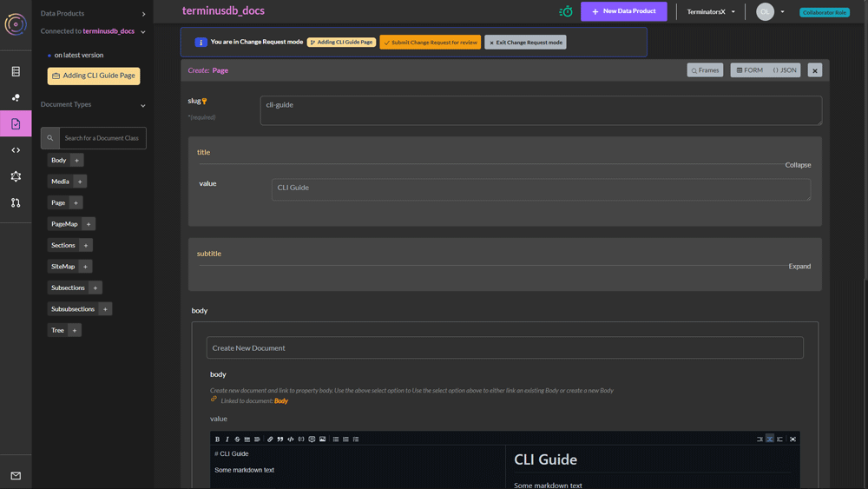This screenshot has width=868, height=489.
Task: Switch to FORM view
Action: point(750,70)
